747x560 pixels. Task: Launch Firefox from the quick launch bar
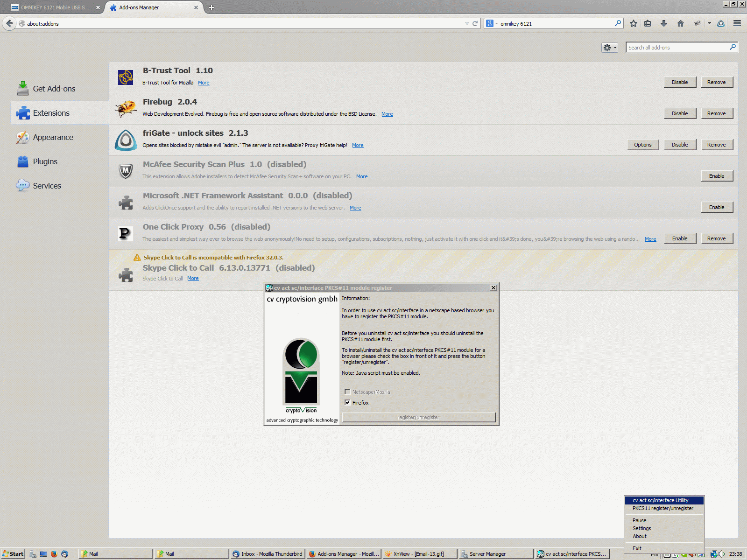point(54,554)
